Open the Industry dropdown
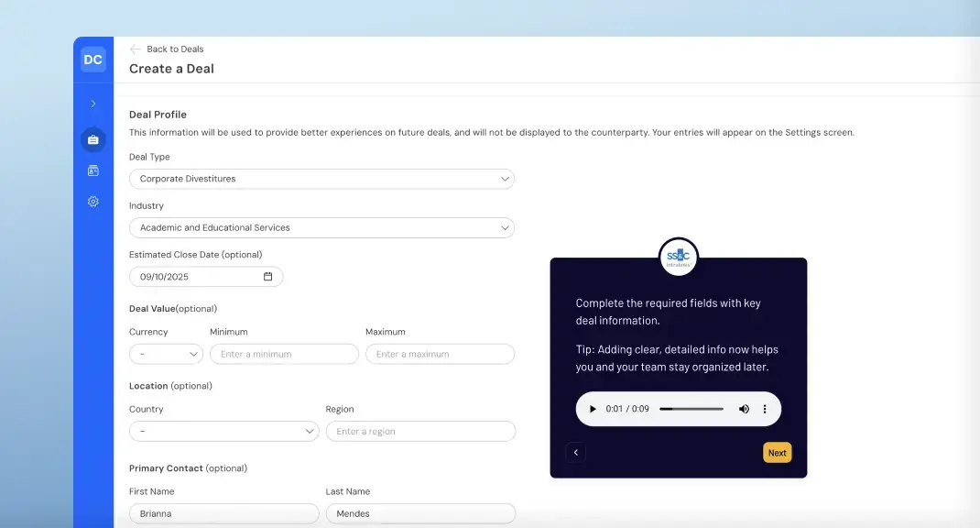Image resolution: width=980 pixels, height=528 pixels. coord(321,227)
